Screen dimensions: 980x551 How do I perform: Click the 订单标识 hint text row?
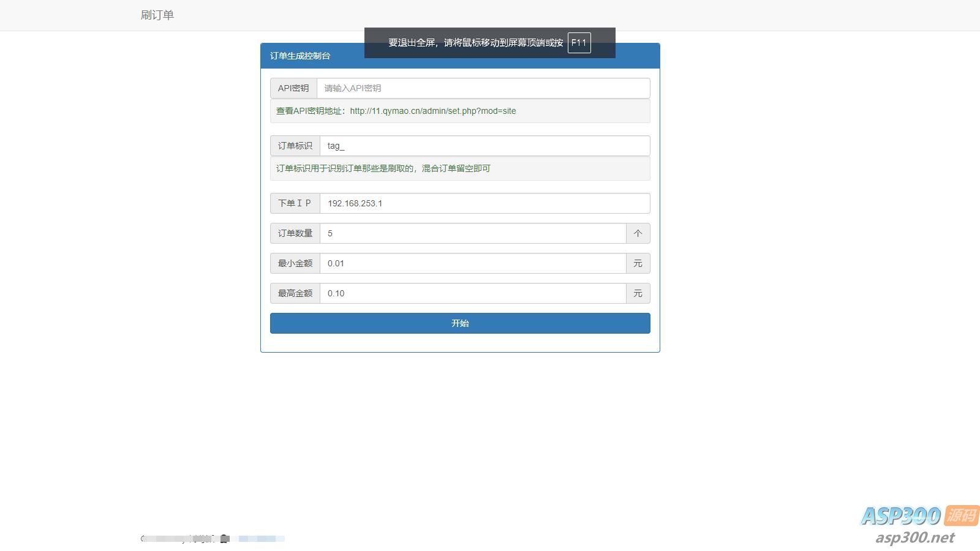pyautogui.click(x=459, y=168)
